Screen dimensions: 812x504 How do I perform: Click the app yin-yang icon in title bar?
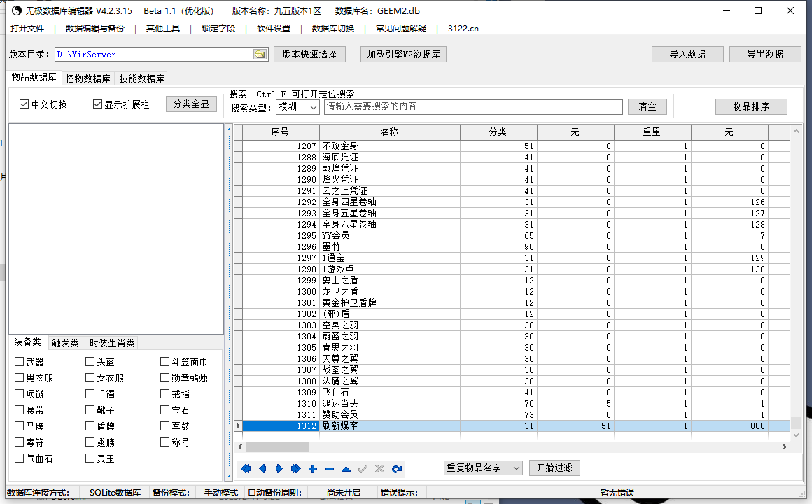[17, 10]
